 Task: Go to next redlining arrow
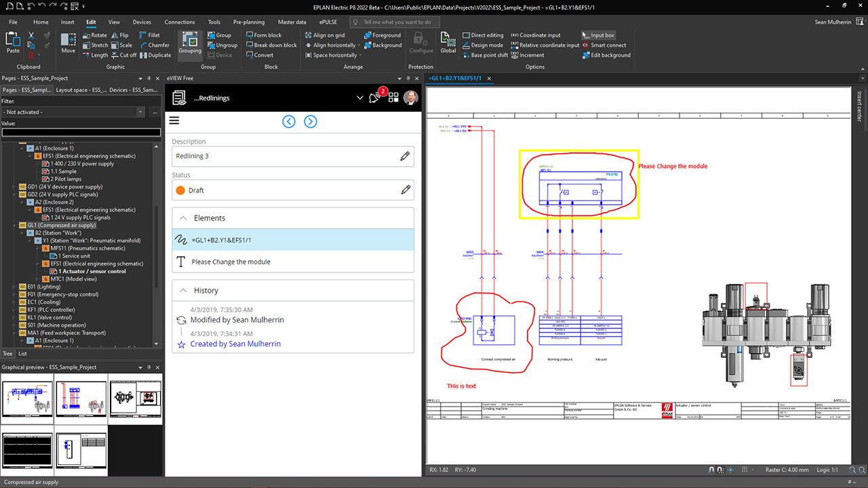coord(310,121)
